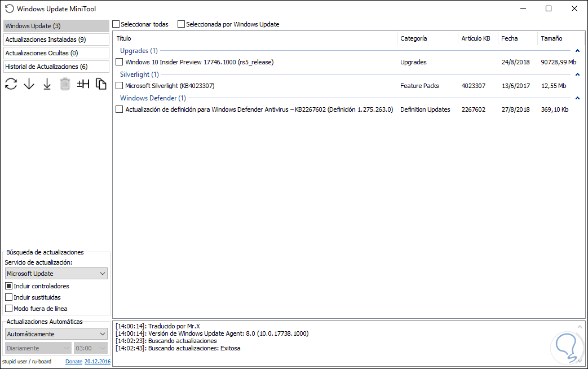Collapse the Windows Defender group arrow
588x369 pixels.
pos(577,98)
